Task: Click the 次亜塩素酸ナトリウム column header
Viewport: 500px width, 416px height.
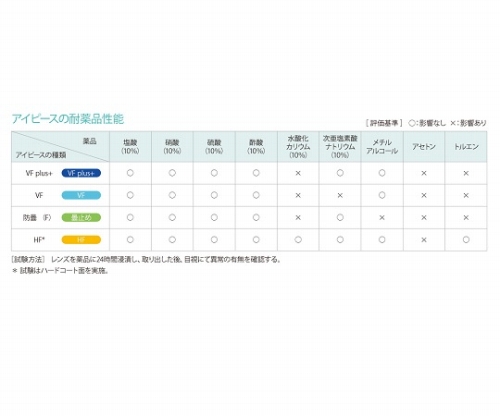Action: pos(340,147)
